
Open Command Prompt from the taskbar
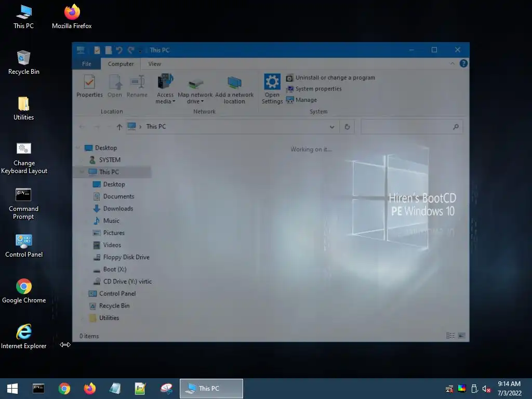click(x=38, y=389)
